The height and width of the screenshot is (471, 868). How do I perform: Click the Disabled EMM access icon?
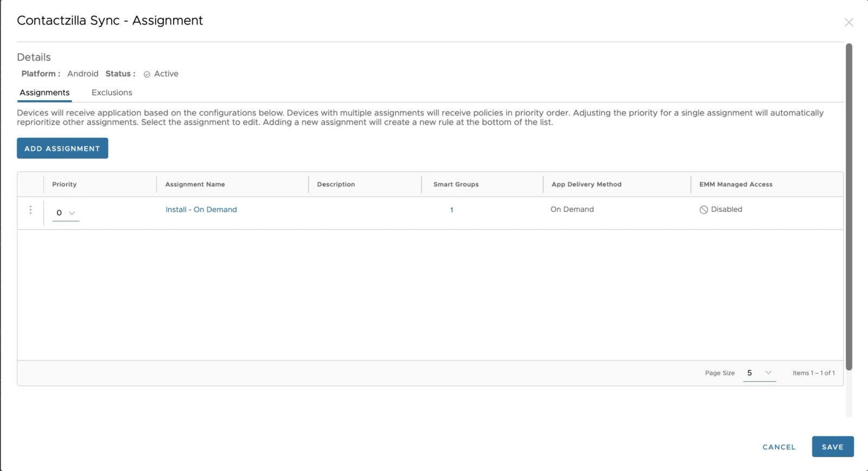pyautogui.click(x=704, y=210)
